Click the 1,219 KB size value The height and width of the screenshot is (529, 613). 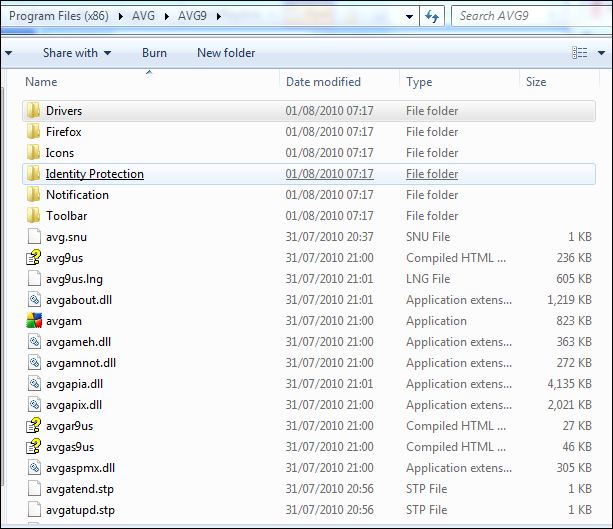[x=569, y=300]
